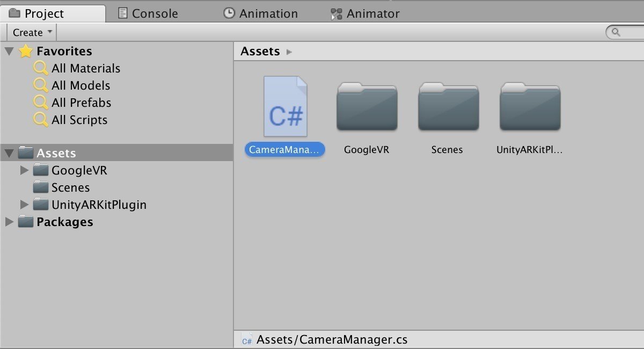
Task: Open the Animator tab
Action: point(366,13)
